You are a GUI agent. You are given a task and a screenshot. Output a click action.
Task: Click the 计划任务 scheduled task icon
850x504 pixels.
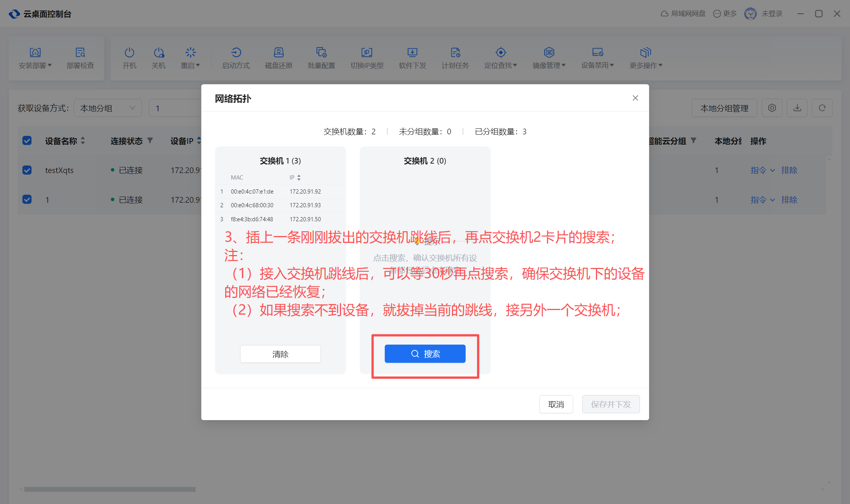coord(455,53)
